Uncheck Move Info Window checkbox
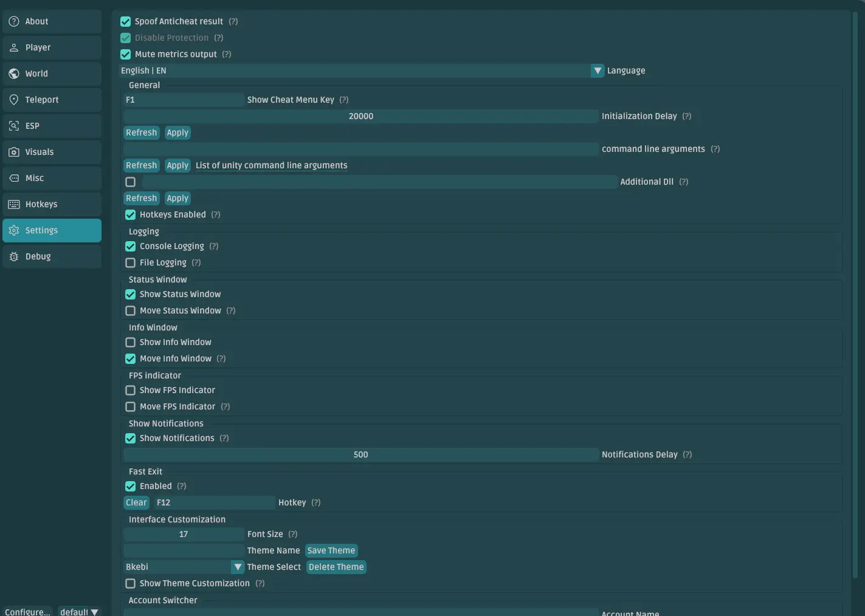The height and width of the screenshot is (616, 865). click(131, 358)
